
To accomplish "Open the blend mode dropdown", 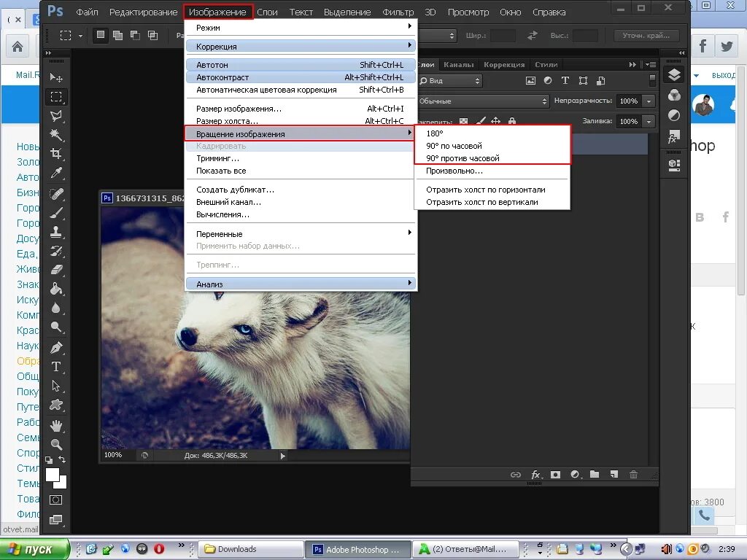I will (483, 101).
